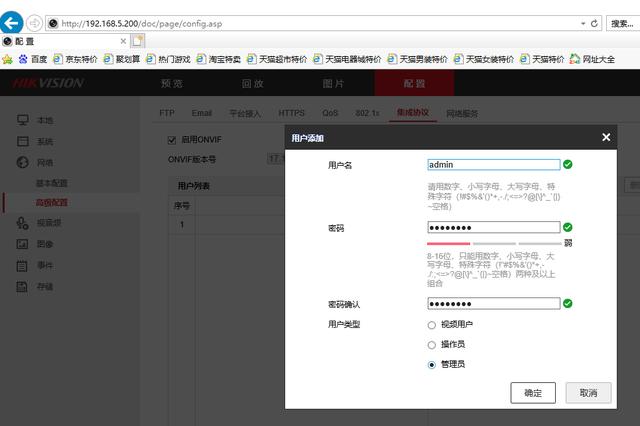This screenshot has width=640, height=426.
Task: Close the 用户添加 dialog
Action: [x=606, y=138]
